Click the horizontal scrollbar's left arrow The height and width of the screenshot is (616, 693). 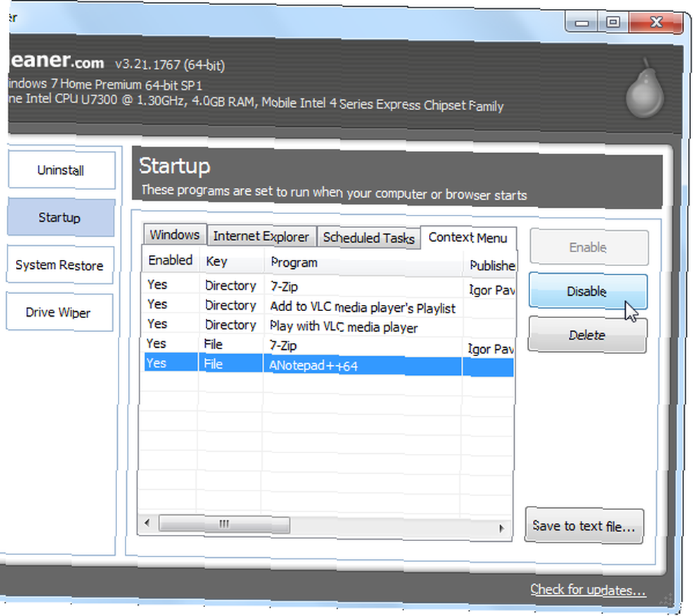coord(147,523)
